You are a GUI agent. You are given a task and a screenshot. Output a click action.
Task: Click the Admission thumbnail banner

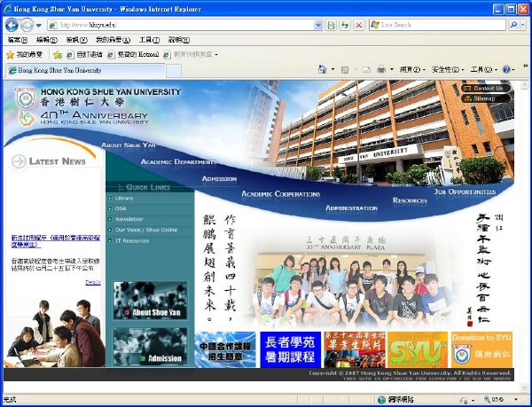coord(150,347)
